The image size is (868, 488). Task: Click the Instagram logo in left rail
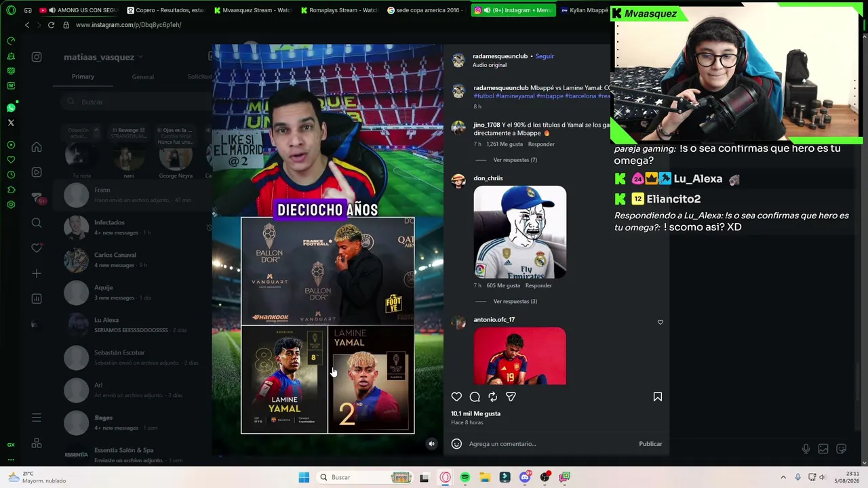37,57
